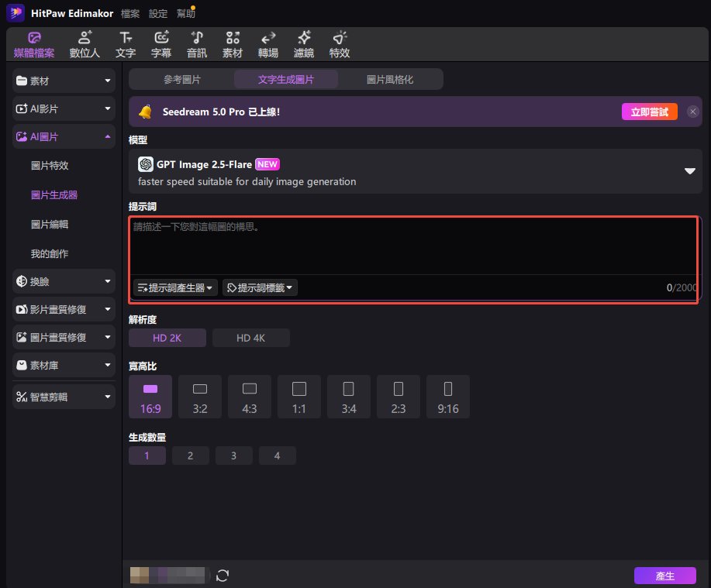Open the 提示詞標籤 dropdown
Image resolution: width=711 pixels, height=588 pixels.
(260, 287)
